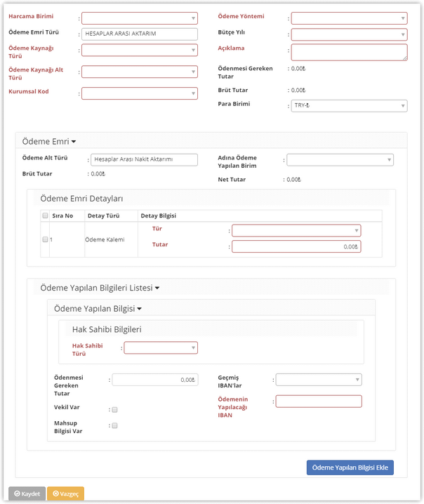Open Adına Ödeme Yapılan Birim dropdown
This screenshot has height=504, width=424.
pos(340,160)
